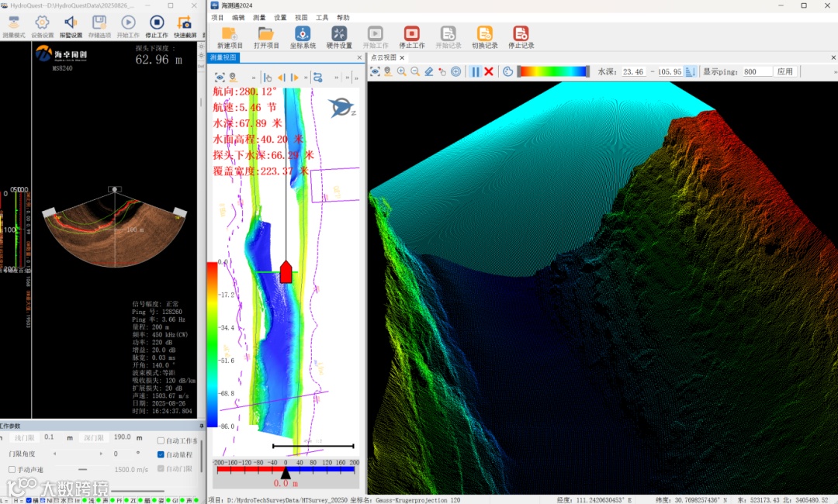This screenshot has height=504, width=838.
Task: Click the 坐标系统 coordinate system icon
Action: 303,33
